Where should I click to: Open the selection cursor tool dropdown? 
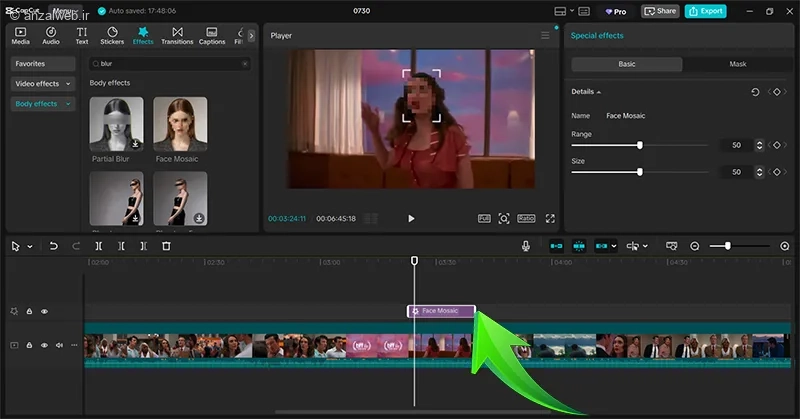(x=30, y=247)
